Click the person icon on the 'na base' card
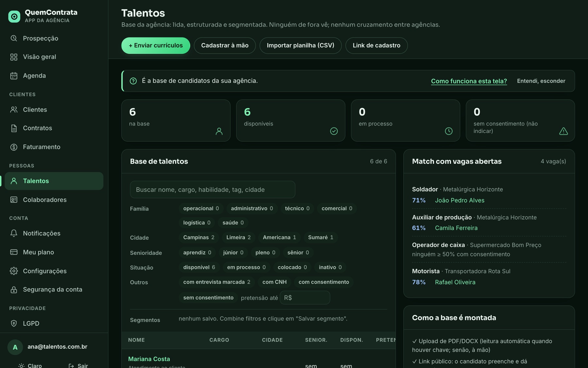 [x=219, y=131]
